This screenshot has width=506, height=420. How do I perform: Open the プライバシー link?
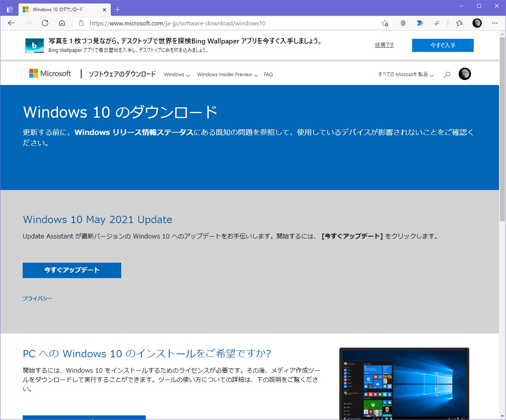tap(37, 298)
